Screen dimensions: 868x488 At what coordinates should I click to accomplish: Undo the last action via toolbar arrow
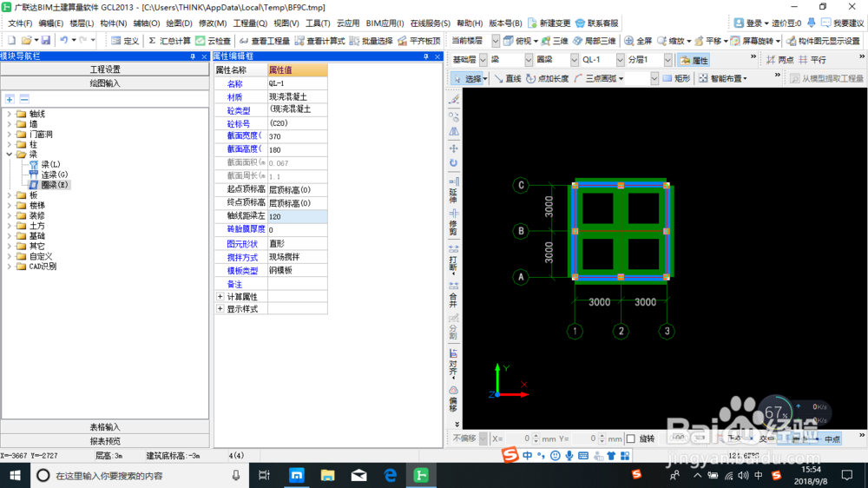64,41
